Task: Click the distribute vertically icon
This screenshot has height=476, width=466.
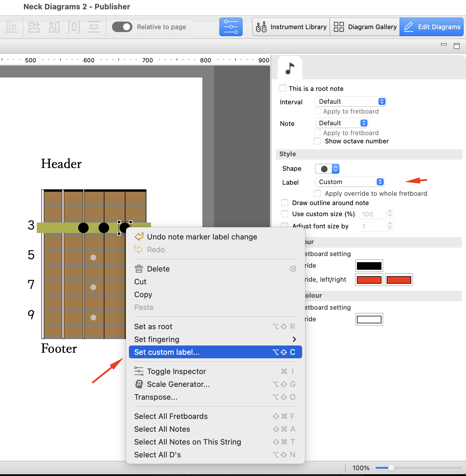Action: [94, 27]
